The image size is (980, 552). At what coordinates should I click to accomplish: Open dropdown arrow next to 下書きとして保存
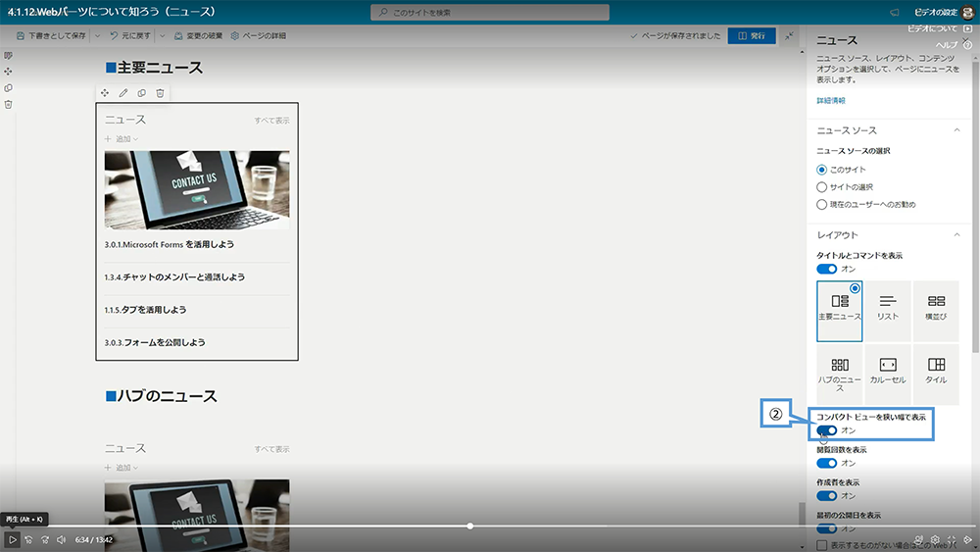(x=97, y=36)
